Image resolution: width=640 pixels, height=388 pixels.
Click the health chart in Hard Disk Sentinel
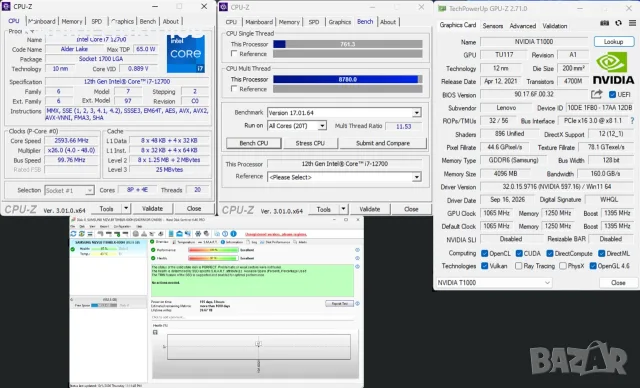[258, 347]
